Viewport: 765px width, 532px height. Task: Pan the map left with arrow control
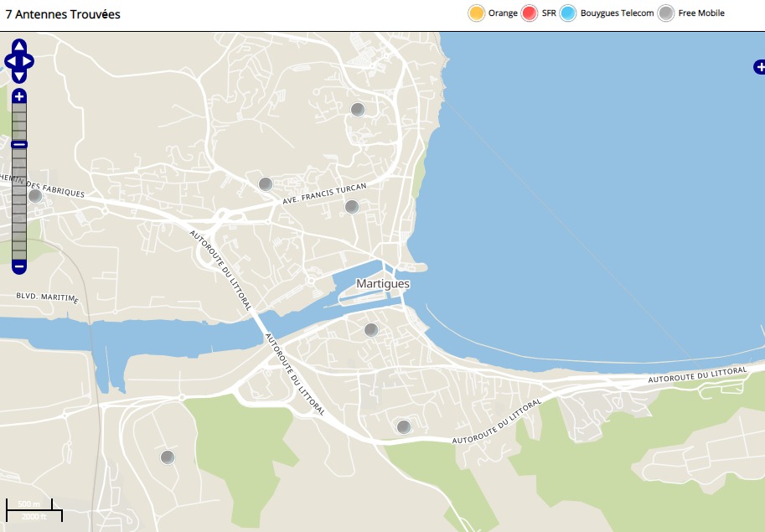(9, 61)
